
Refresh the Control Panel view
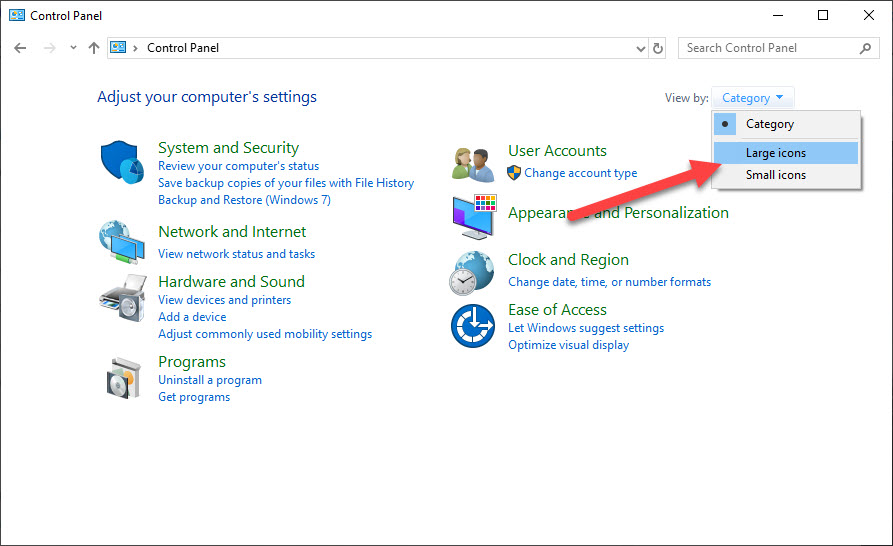(658, 48)
